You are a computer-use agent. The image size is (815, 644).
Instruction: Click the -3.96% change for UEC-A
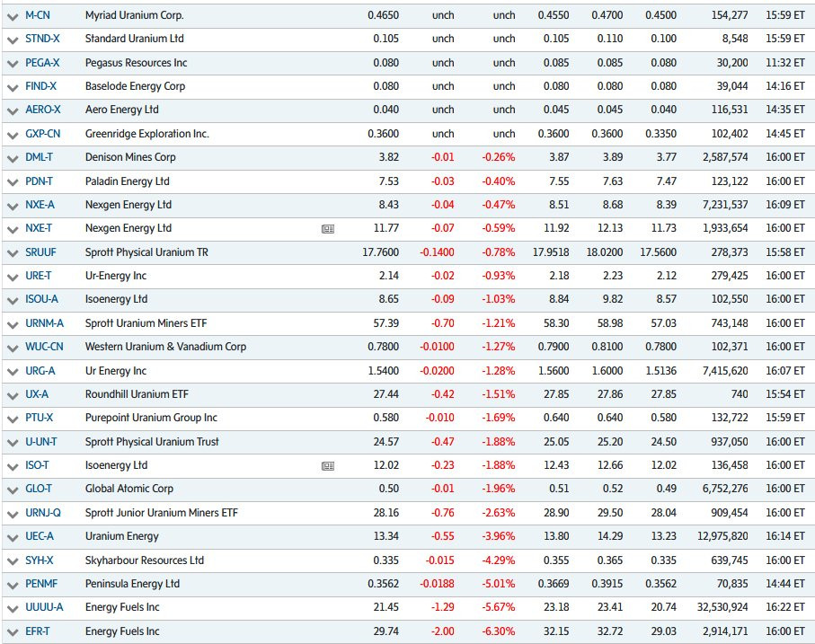coord(499,536)
